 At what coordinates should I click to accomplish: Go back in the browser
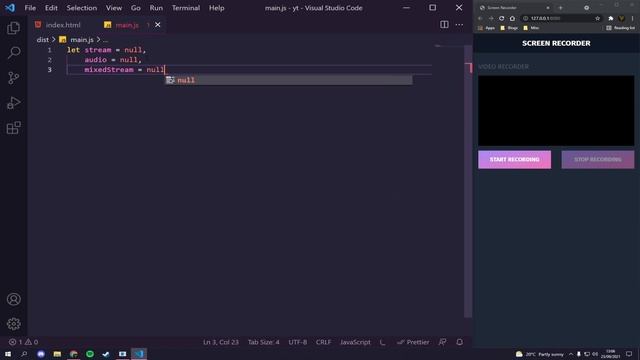click(x=480, y=18)
